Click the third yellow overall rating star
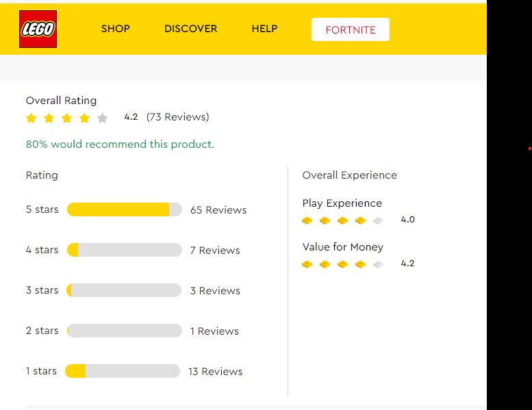532x410 pixels. 66,118
